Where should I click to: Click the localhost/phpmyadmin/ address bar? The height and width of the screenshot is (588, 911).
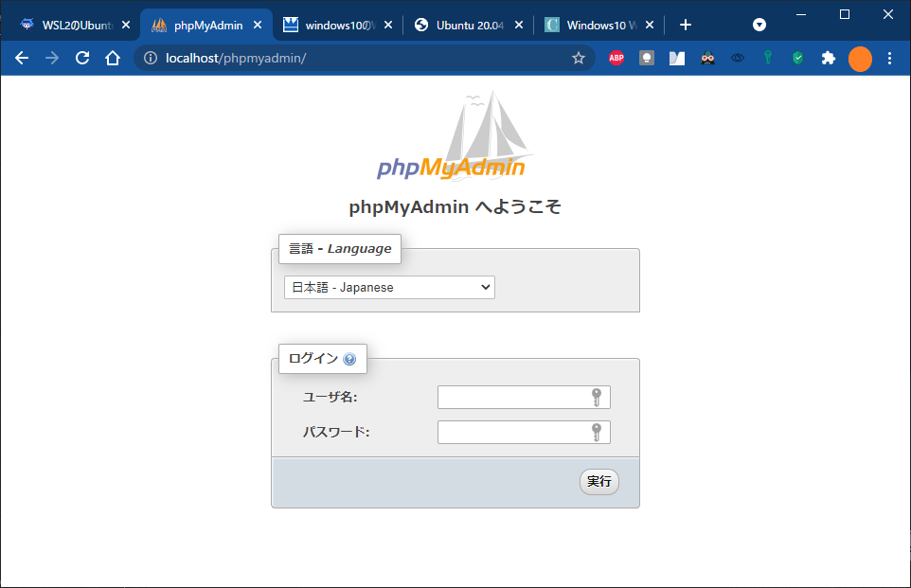coord(365,58)
